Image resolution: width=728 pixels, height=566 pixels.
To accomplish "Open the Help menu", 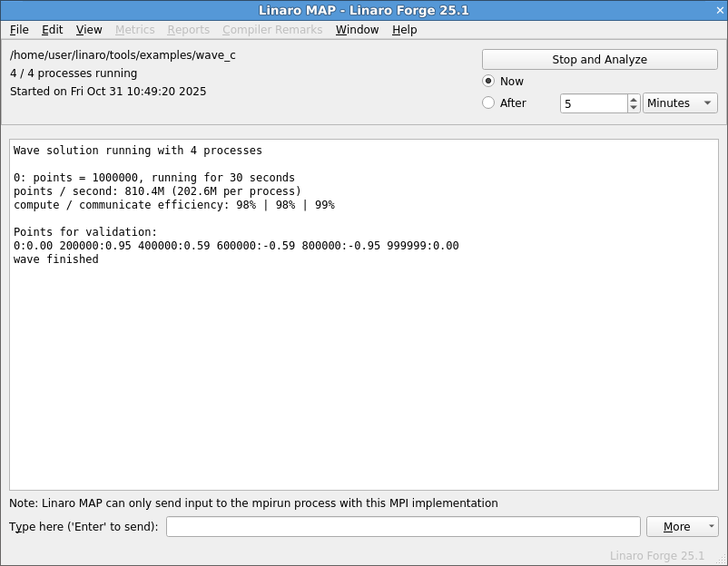I will click(404, 30).
